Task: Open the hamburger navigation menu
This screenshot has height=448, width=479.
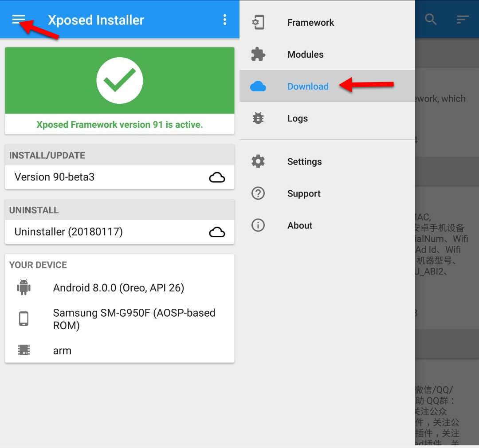Action: pyautogui.click(x=18, y=20)
